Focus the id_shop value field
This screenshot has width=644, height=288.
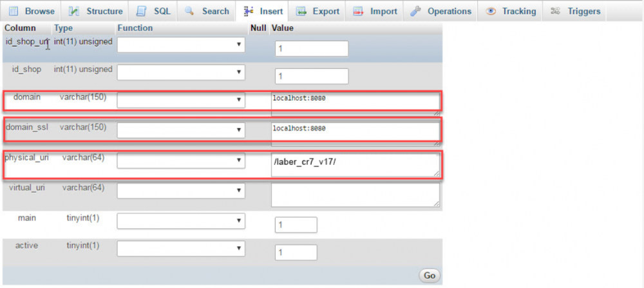coord(312,77)
